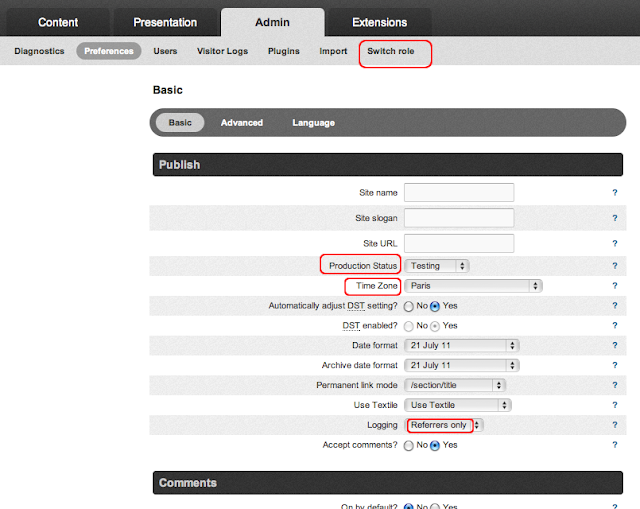The image size is (640, 509).
Task: Open the Content tab
Action: pyautogui.click(x=58, y=22)
